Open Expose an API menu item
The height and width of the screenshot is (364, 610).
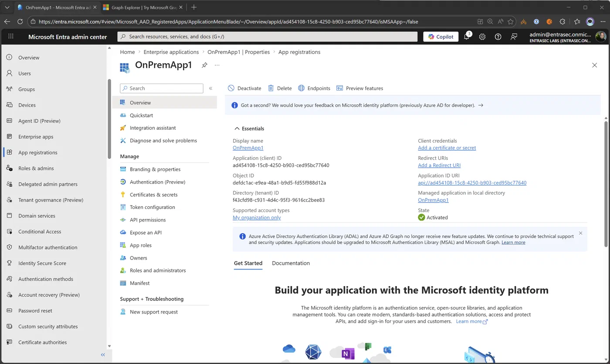(141, 233)
